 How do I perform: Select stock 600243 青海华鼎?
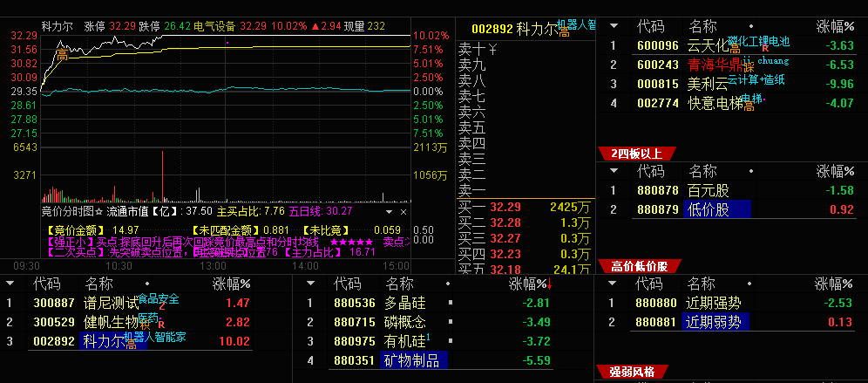733,65
